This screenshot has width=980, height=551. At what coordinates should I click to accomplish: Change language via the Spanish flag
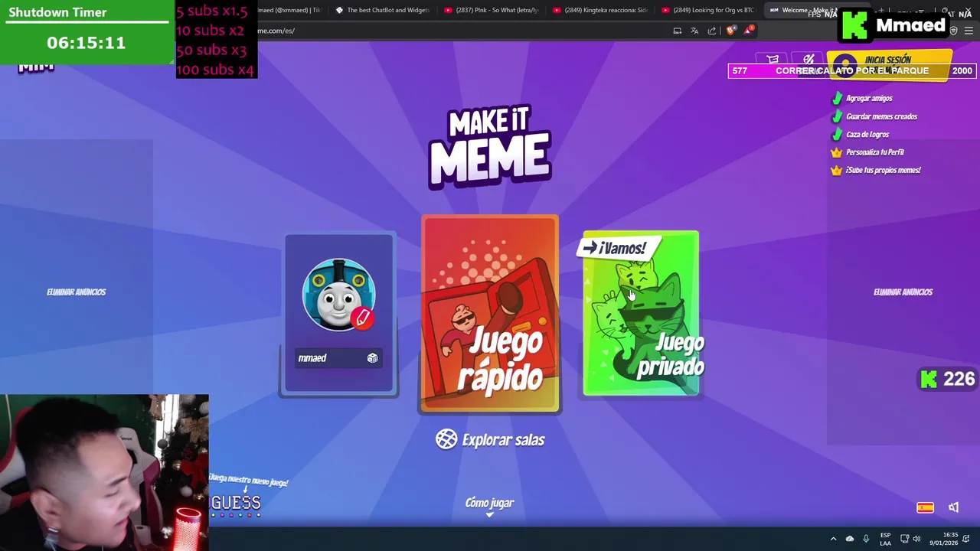(925, 507)
